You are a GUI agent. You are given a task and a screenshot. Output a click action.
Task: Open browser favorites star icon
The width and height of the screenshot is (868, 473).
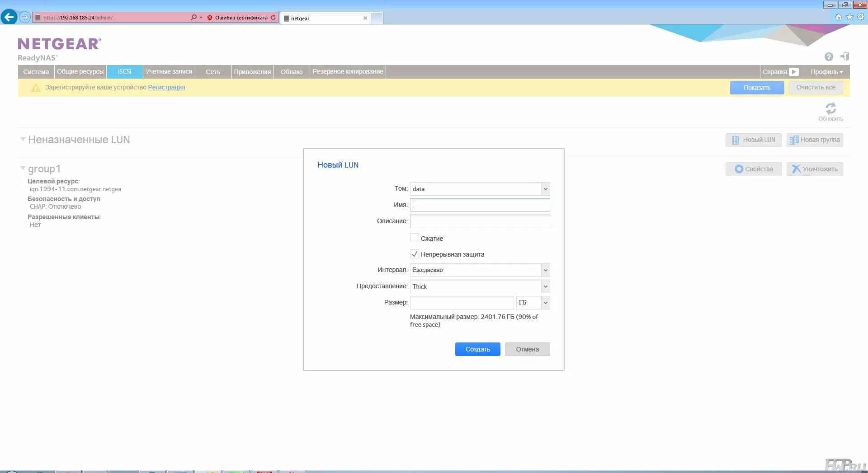[x=849, y=17]
